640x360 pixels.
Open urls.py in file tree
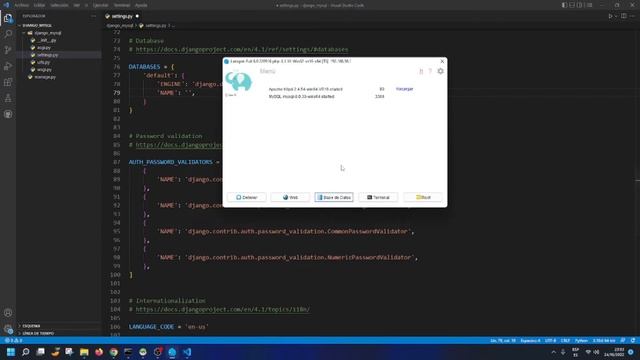[x=43, y=62]
